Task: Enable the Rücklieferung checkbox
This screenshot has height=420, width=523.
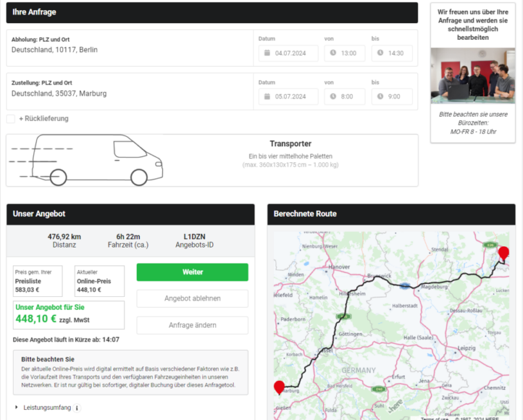Action: pos(11,119)
